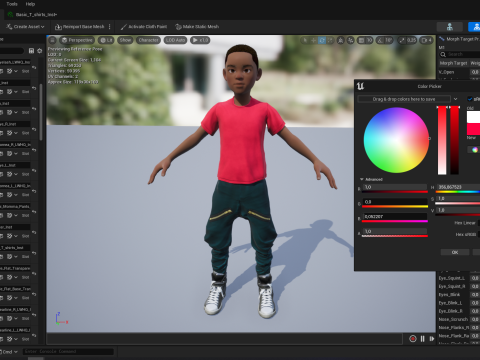Click the saturation vertical slider
The width and height of the screenshot is (480, 360).
(x=442, y=140)
